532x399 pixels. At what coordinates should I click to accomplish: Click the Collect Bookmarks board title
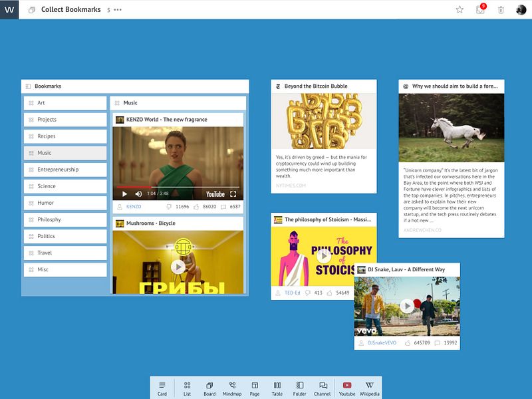[71, 9]
